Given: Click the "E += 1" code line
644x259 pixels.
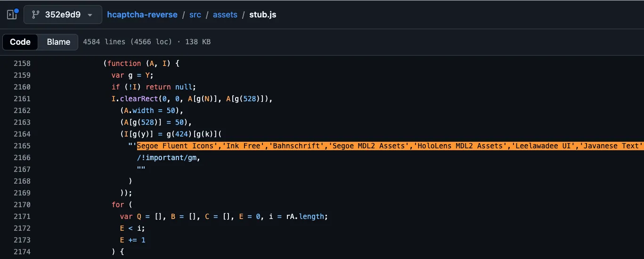Looking at the screenshot, I should (132, 240).
